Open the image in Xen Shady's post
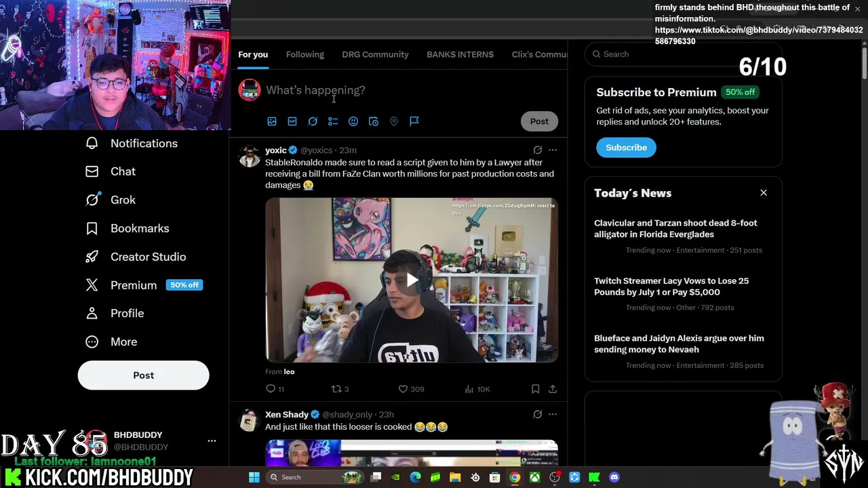The width and height of the screenshot is (868, 488). click(412, 453)
